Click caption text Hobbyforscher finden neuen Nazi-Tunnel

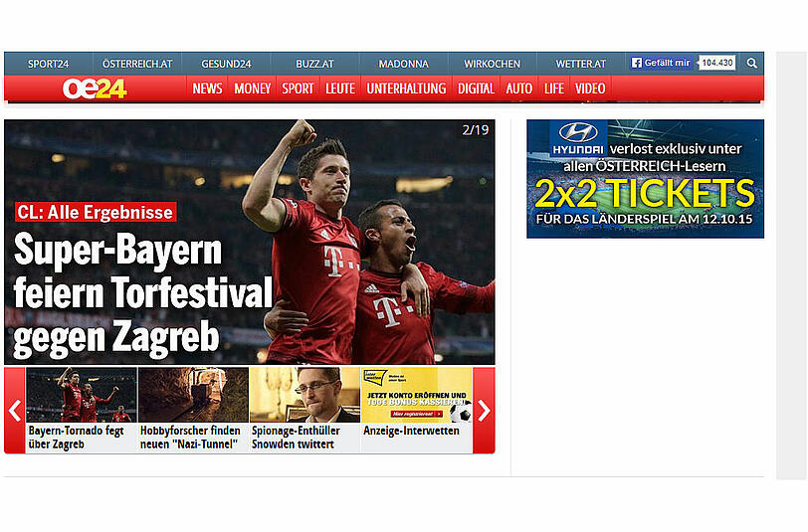pyautogui.click(x=190, y=438)
